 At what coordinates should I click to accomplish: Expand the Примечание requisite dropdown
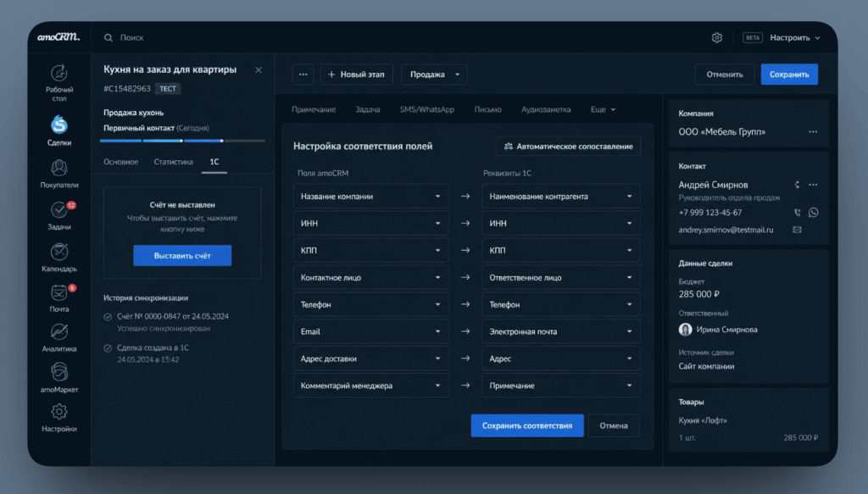tap(561, 386)
